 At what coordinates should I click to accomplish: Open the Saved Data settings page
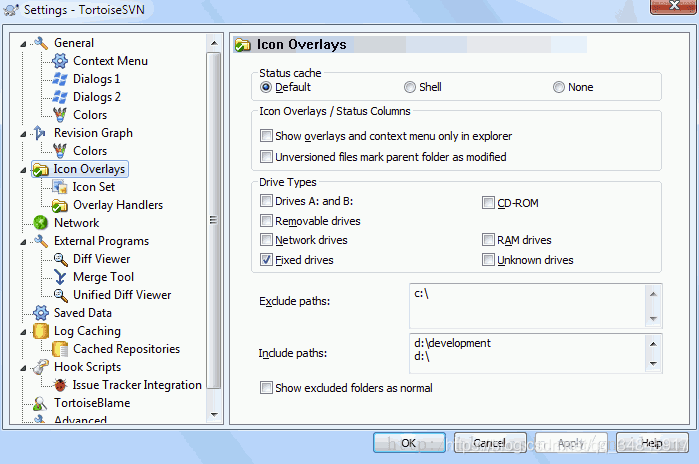click(82, 313)
